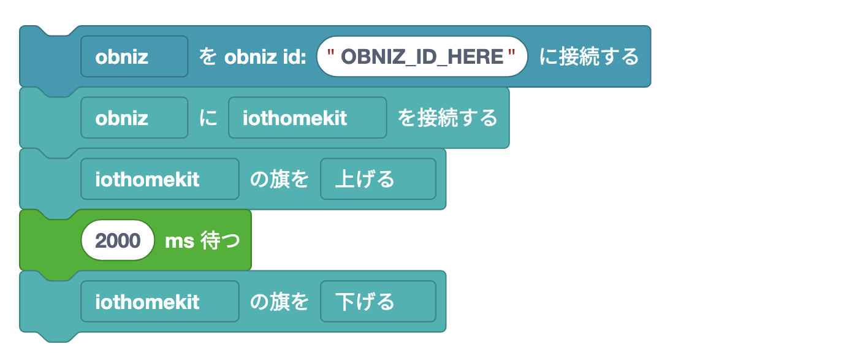Edit the OBNIZ_ID_HERE text field
The width and height of the screenshot is (868, 363).
point(422,56)
